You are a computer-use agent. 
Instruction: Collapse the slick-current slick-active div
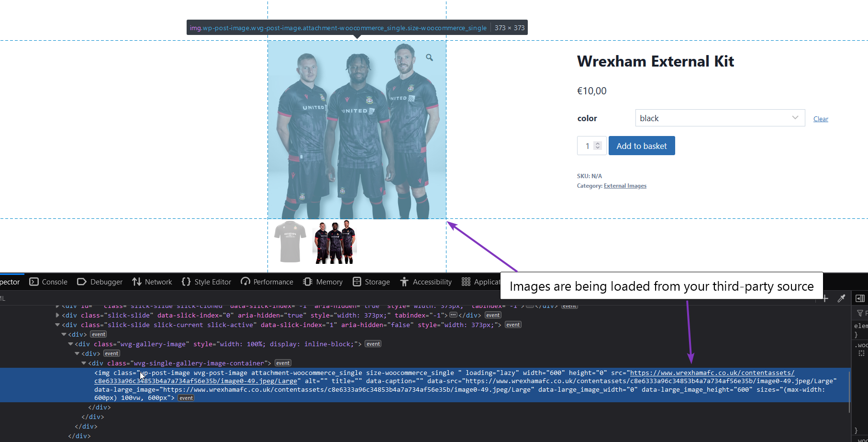pyautogui.click(x=57, y=325)
